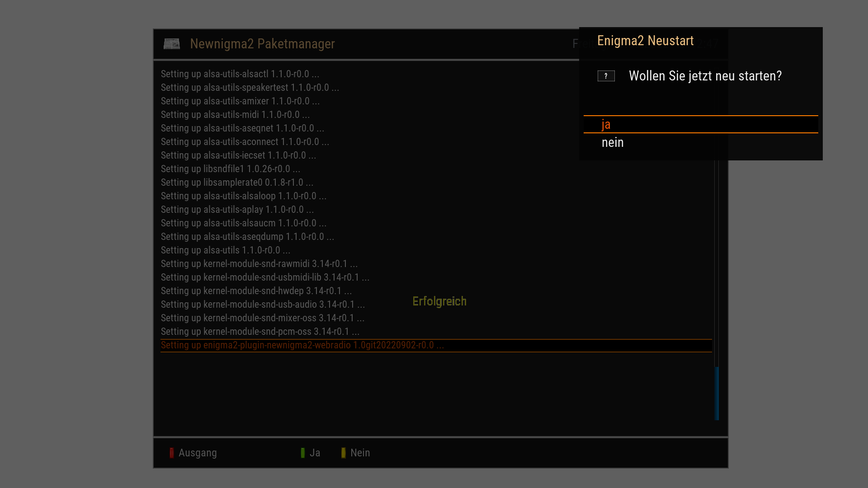
Task: Select 'ja' to restart Enigma2
Action: (x=606, y=125)
